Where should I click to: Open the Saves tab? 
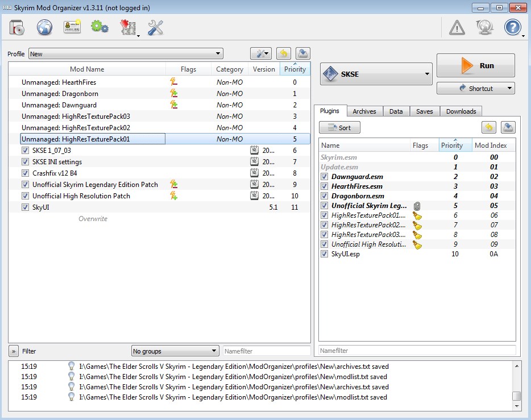[424, 111]
